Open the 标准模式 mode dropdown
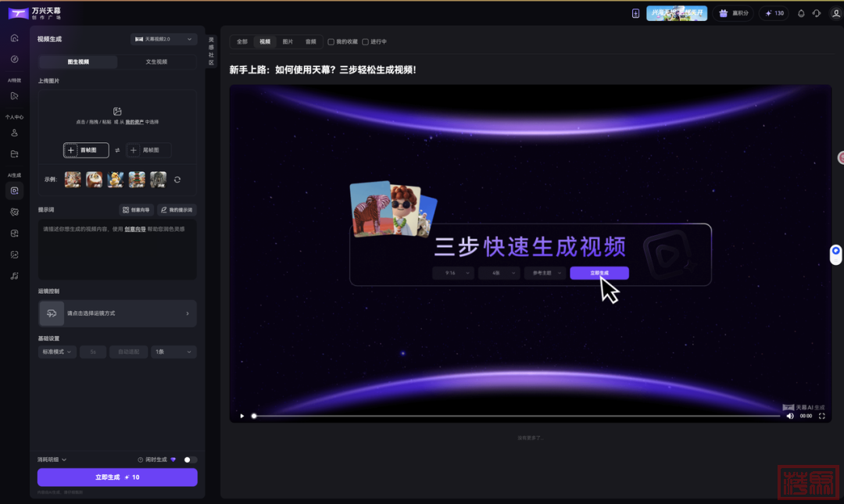 (x=57, y=352)
